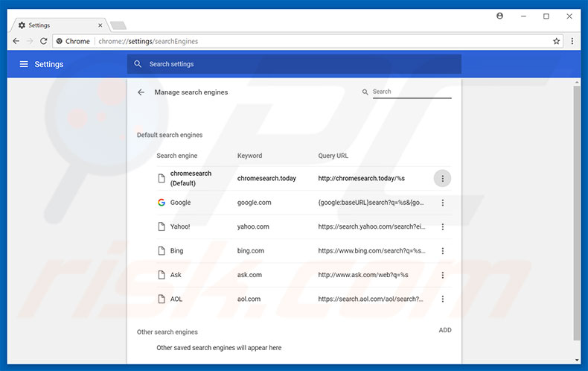Click keyword bing.com
Viewport: 588px width, 371px height.
[251, 251]
